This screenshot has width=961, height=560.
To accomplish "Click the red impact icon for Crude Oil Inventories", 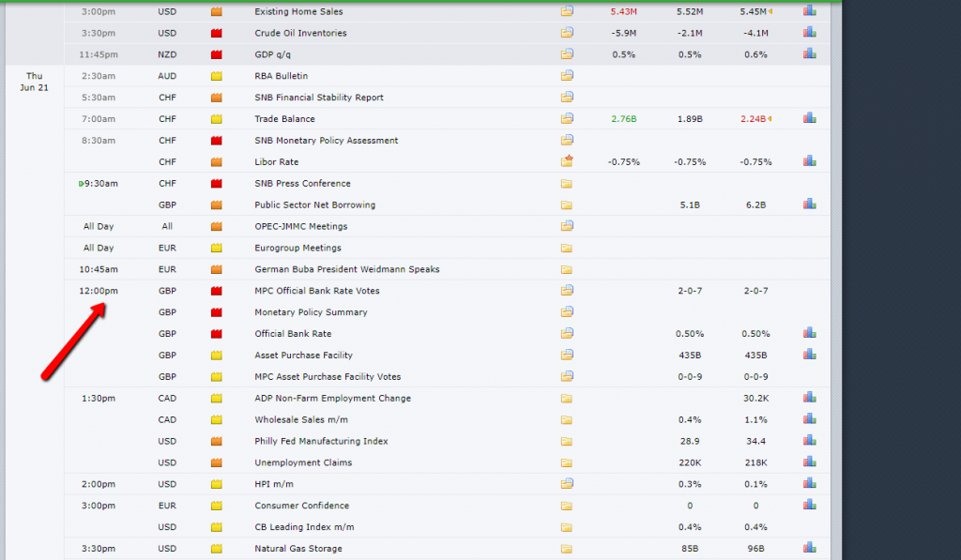I will [x=217, y=33].
